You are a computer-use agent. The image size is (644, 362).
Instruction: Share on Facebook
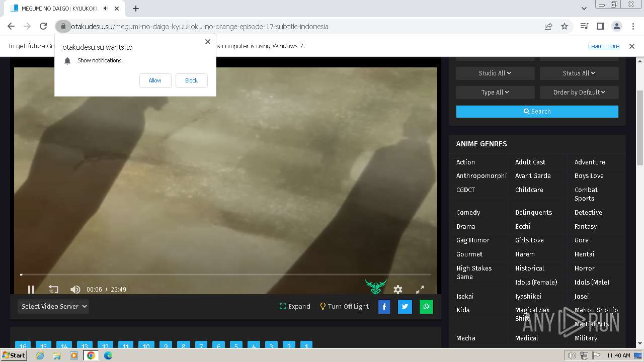click(x=384, y=306)
